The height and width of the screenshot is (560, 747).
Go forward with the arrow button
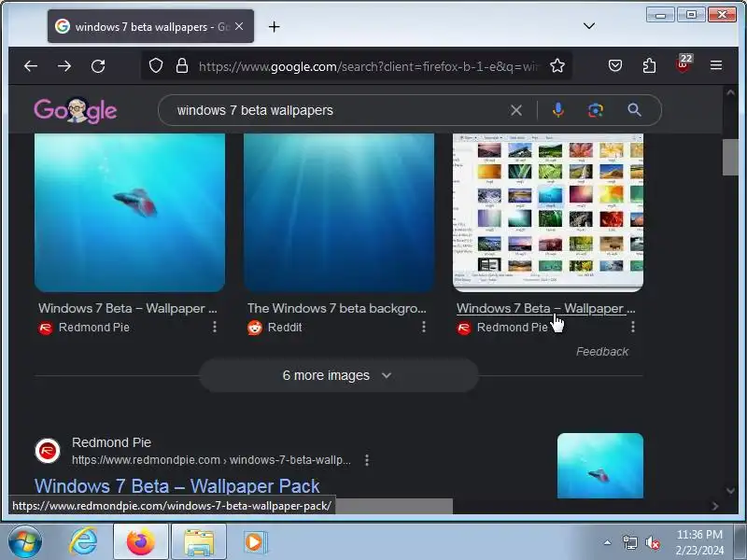pyautogui.click(x=64, y=65)
